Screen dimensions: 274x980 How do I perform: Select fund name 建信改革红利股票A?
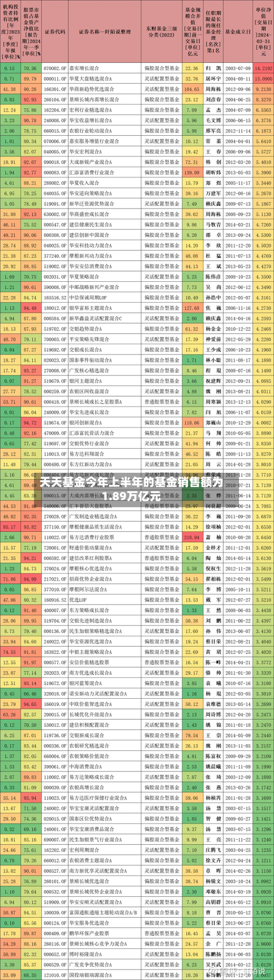pos(90,559)
